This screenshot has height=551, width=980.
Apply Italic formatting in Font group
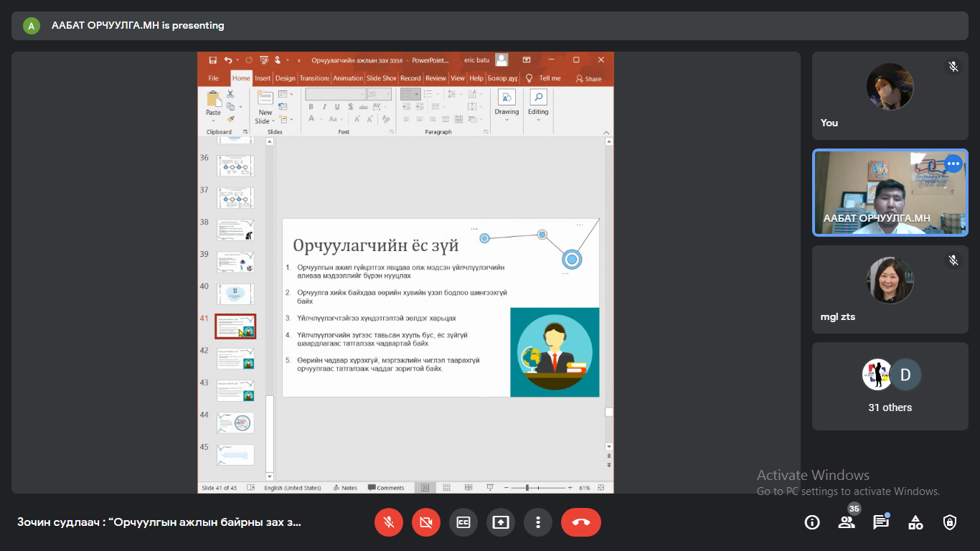pos(324,106)
